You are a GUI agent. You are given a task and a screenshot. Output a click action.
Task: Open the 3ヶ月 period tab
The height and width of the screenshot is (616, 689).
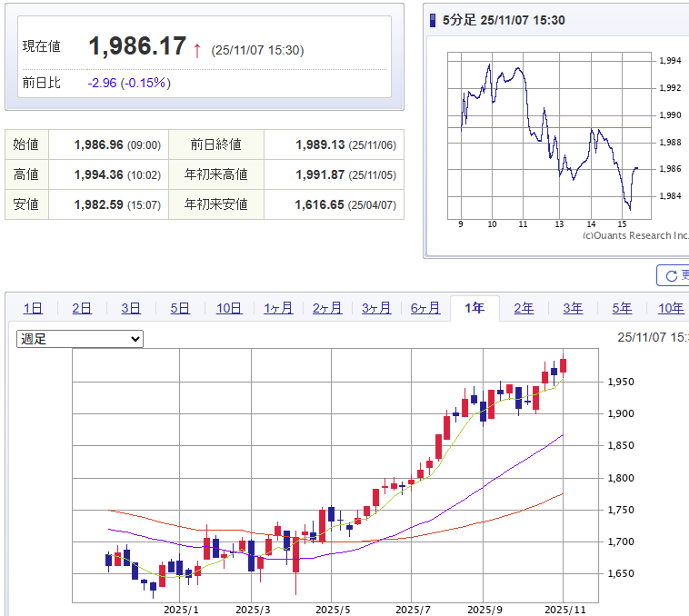tap(376, 308)
